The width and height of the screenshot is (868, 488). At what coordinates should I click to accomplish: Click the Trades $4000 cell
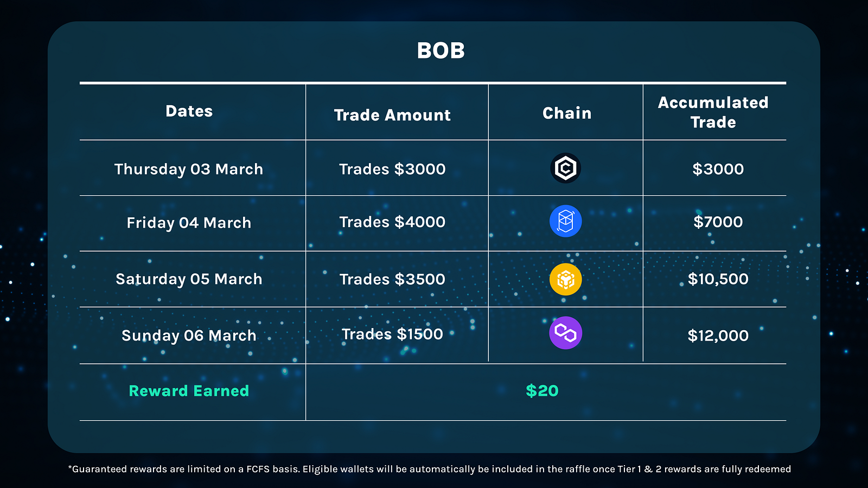point(392,222)
